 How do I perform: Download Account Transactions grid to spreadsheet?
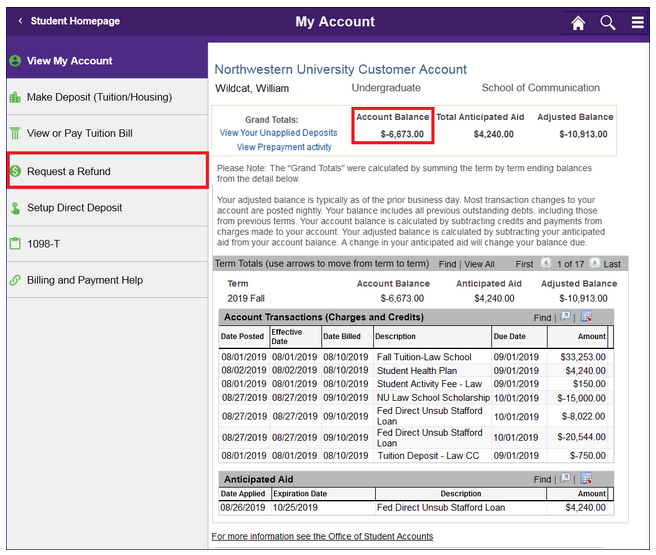pos(586,316)
